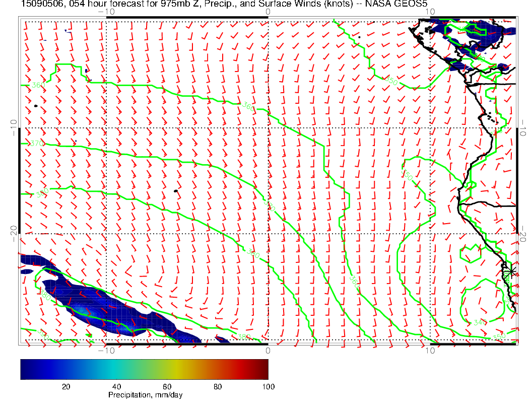Click the colorbar tick label 80
Image resolution: width=532 pixels, height=411 pixels.
point(218,387)
